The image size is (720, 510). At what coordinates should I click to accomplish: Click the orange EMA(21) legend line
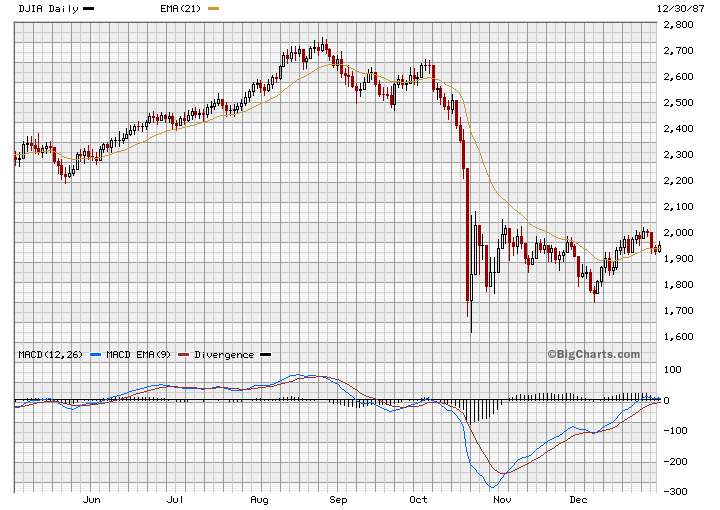point(211,8)
